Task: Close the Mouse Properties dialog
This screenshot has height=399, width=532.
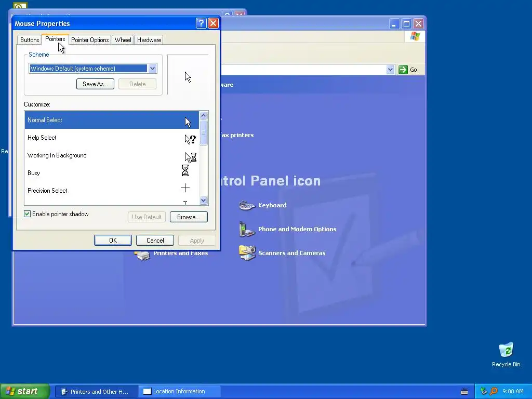Action: (x=213, y=23)
